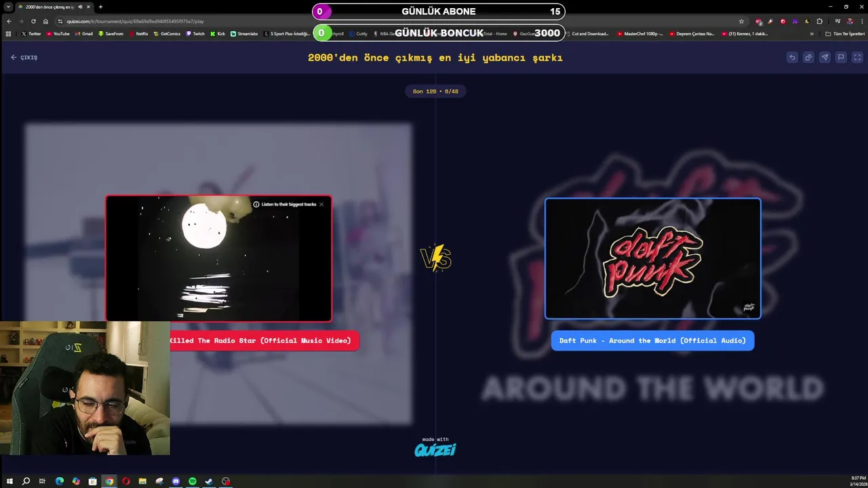
Task: Open the Streamlabs bookmark
Action: (244, 33)
